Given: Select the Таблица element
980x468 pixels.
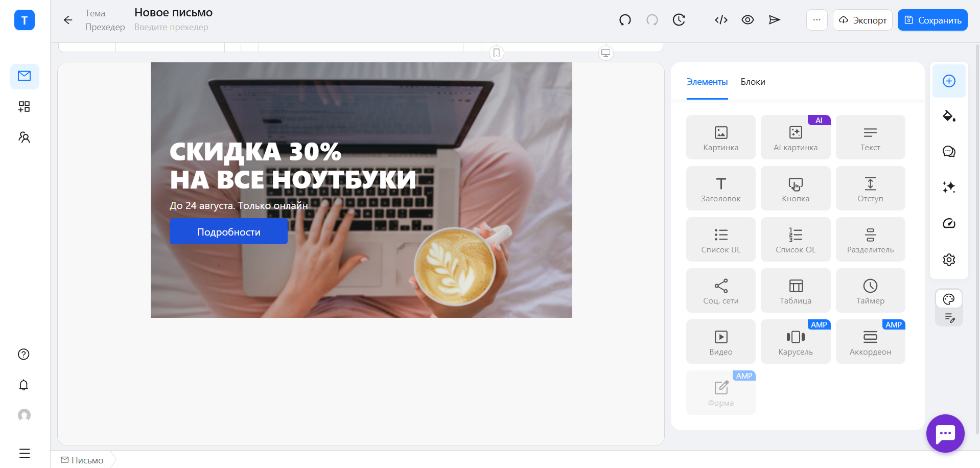Looking at the screenshot, I should point(795,290).
